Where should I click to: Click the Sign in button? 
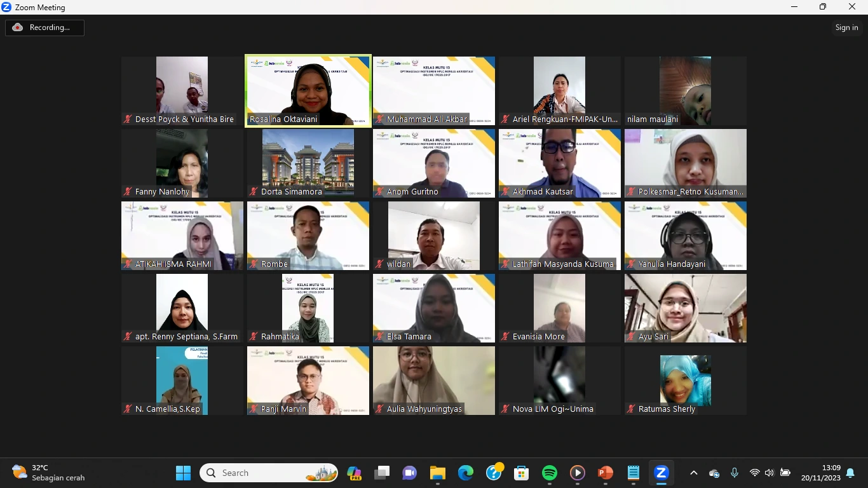coord(846,27)
